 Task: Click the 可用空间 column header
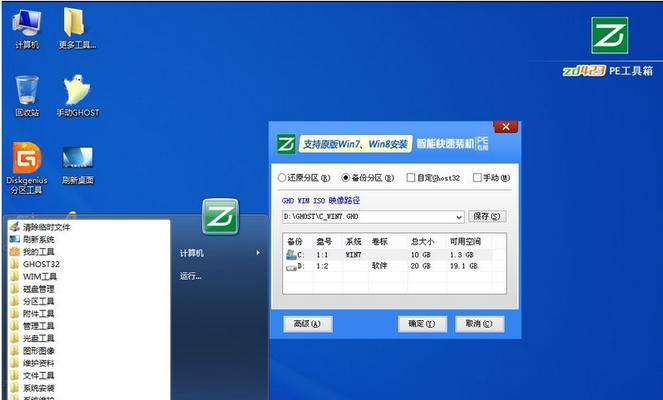pyautogui.click(x=465, y=242)
